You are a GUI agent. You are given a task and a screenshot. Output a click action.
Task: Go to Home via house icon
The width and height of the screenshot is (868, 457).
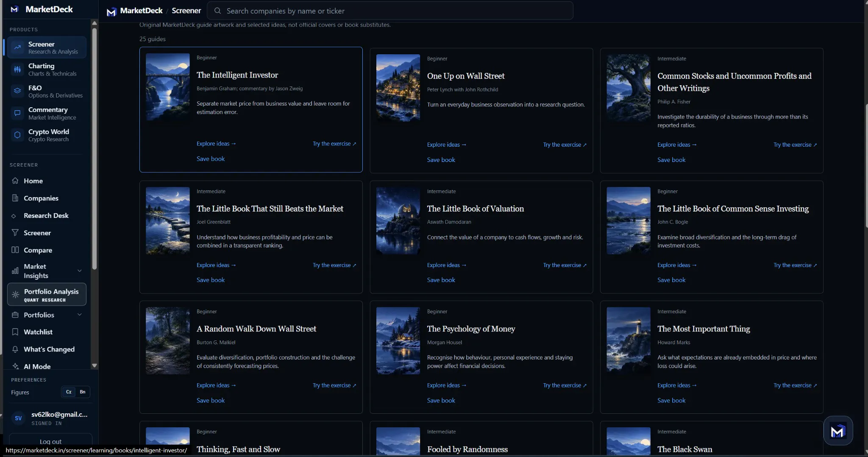[15, 181]
